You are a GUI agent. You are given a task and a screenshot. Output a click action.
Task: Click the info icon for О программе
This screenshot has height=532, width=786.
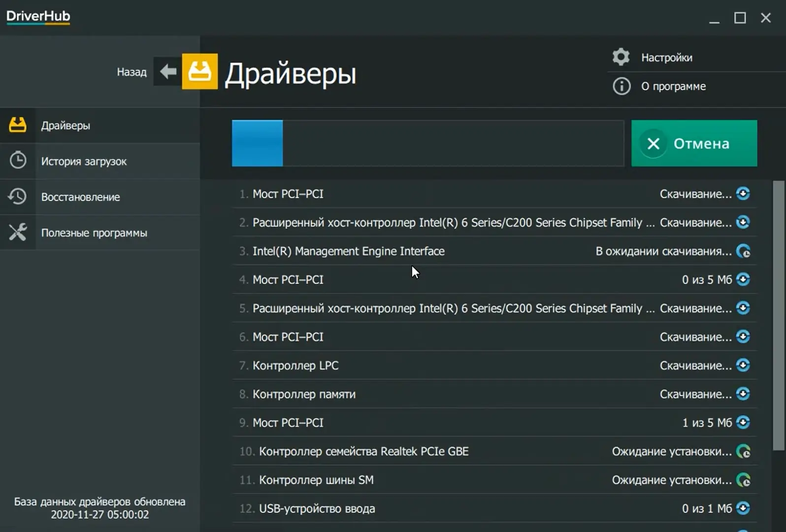[621, 86]
